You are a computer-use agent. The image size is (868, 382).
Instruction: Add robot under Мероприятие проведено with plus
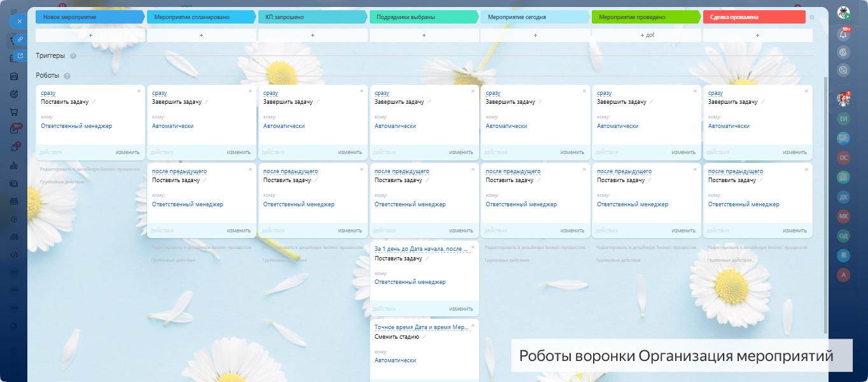point(647,36)
